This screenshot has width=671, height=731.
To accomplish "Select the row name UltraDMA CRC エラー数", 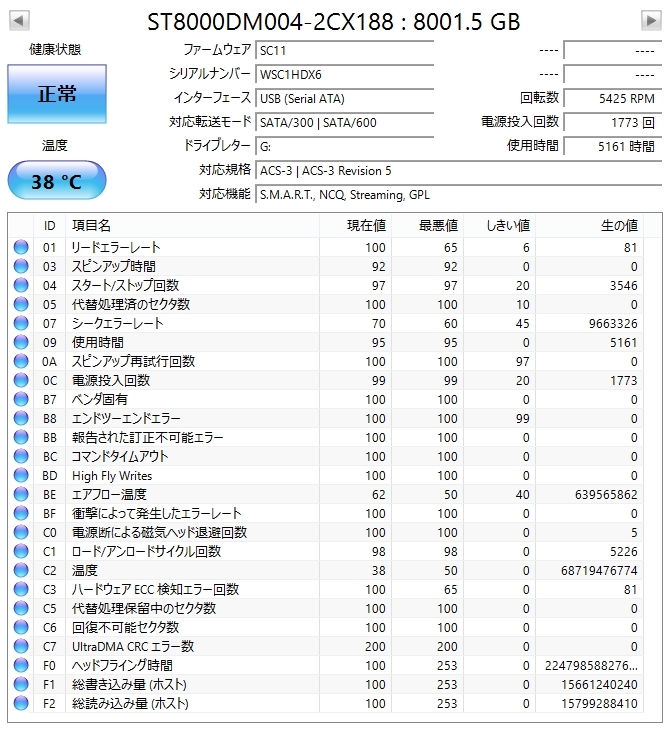I will coord(133,647).
